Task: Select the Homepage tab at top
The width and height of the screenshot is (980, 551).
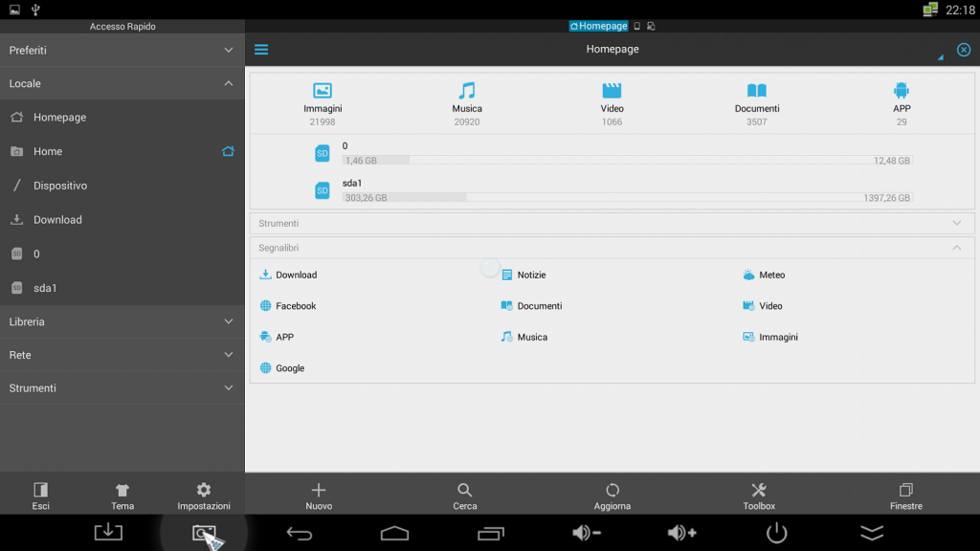Action: pos(599,26)
